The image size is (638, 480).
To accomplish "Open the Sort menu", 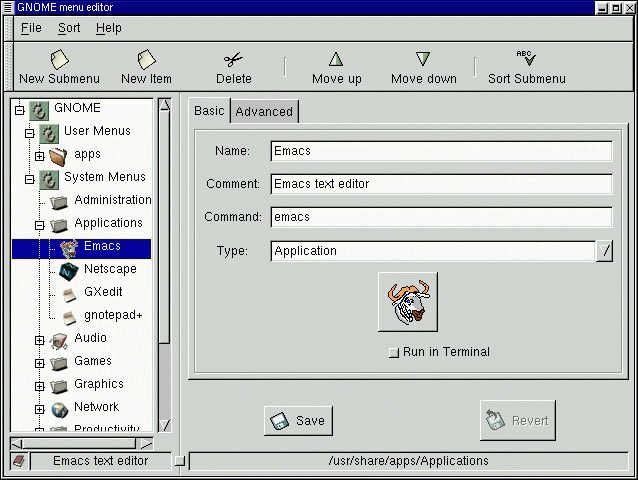I will click(69, 28).
